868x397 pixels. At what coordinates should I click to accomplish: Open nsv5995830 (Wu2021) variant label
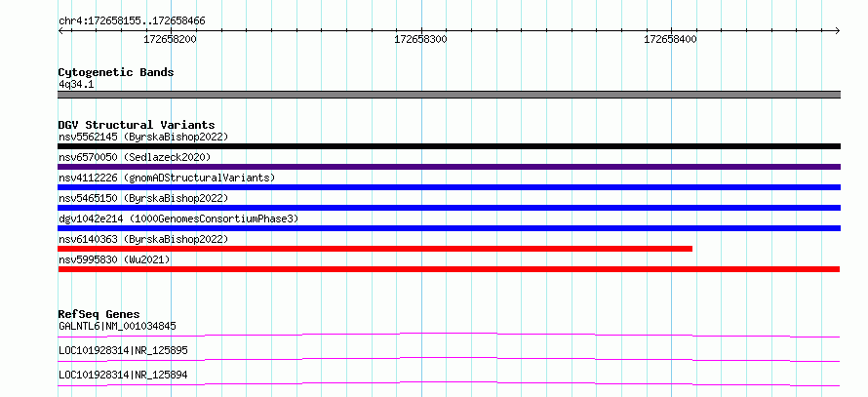click(114, 259)
